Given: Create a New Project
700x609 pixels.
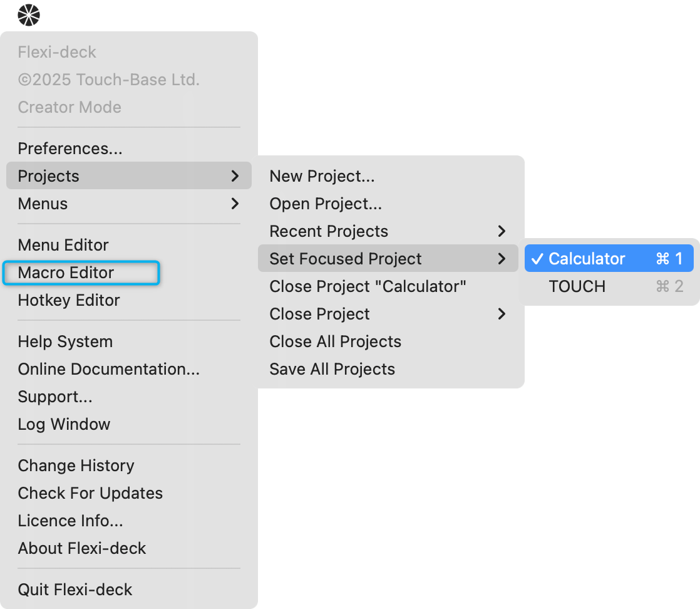Looking at the screenshot, I should point(322,176).
